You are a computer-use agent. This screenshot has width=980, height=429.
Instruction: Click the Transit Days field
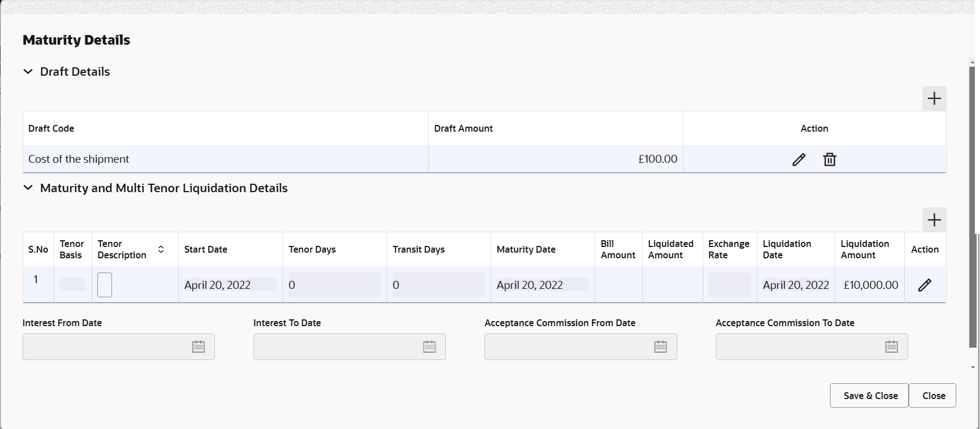click(x=439, y=285)
